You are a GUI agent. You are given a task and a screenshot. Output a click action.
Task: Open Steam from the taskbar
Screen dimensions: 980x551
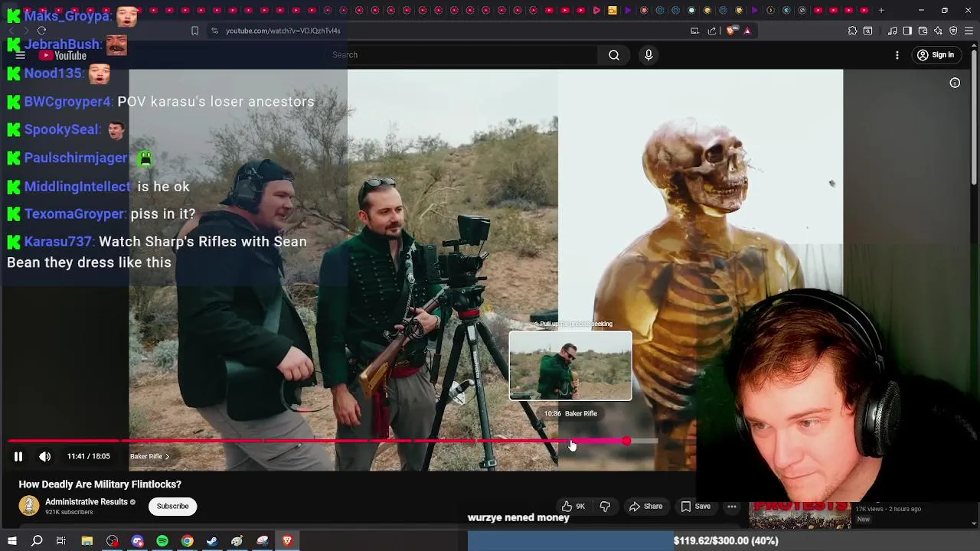[x=212, y=541]
